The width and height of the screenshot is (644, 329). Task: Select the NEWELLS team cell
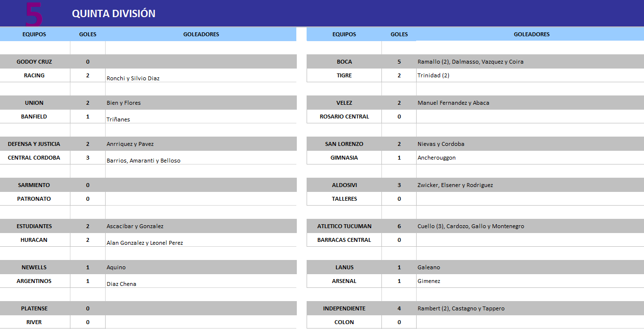pyautogui.click(x=35, y=267)
